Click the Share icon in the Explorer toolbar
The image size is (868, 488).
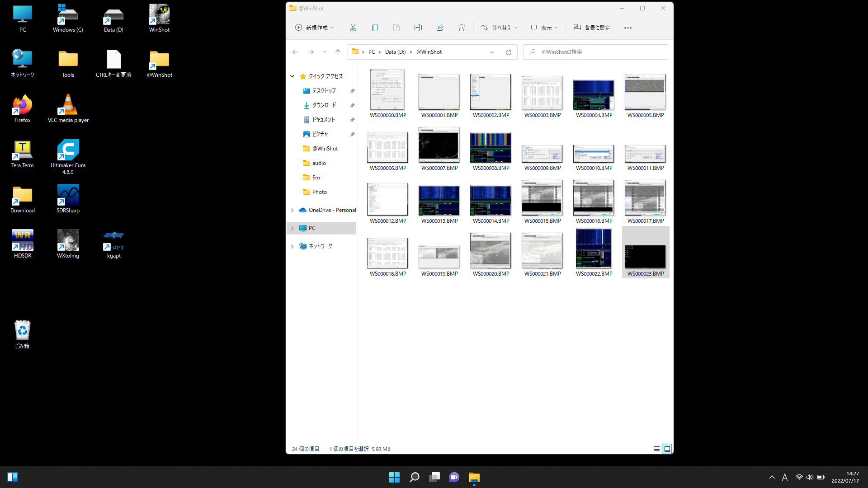[440, 28]
